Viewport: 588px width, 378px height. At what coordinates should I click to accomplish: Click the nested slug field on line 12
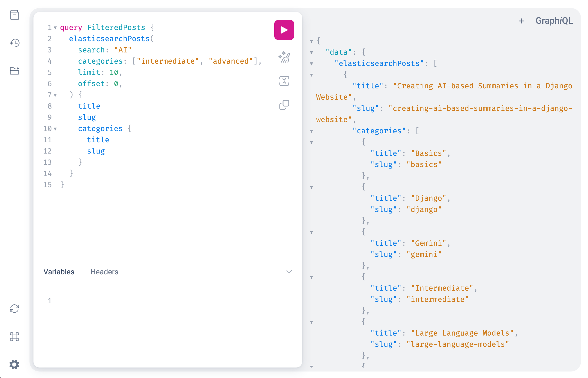click(x=96, y=151)
